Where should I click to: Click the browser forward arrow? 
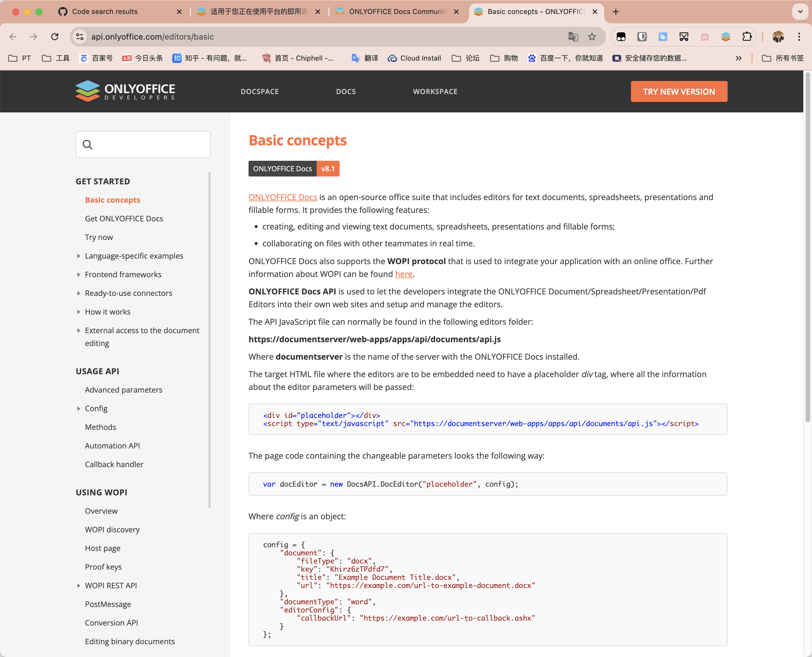(x=34, y=37)
